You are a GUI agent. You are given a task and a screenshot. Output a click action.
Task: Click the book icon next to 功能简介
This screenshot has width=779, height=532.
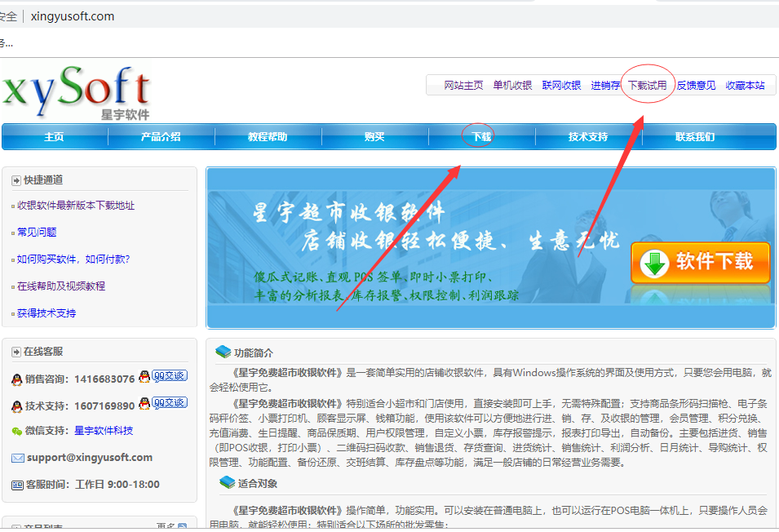pos(223,352)
